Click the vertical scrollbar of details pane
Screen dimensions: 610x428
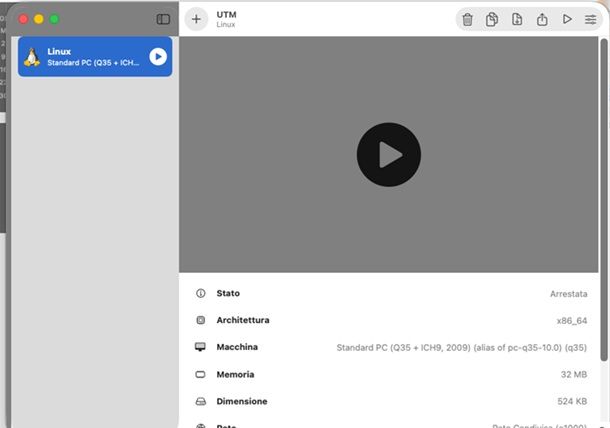click(603, 200)
